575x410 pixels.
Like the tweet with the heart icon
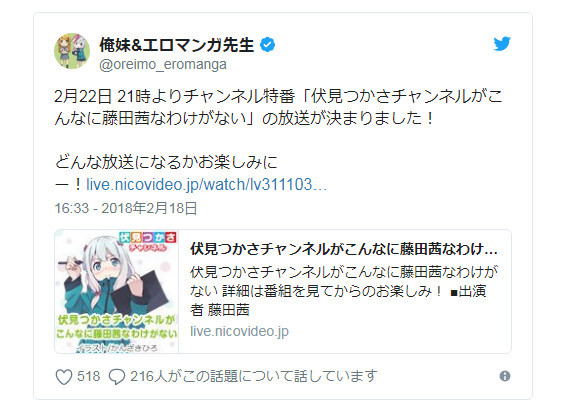(64, 377)
